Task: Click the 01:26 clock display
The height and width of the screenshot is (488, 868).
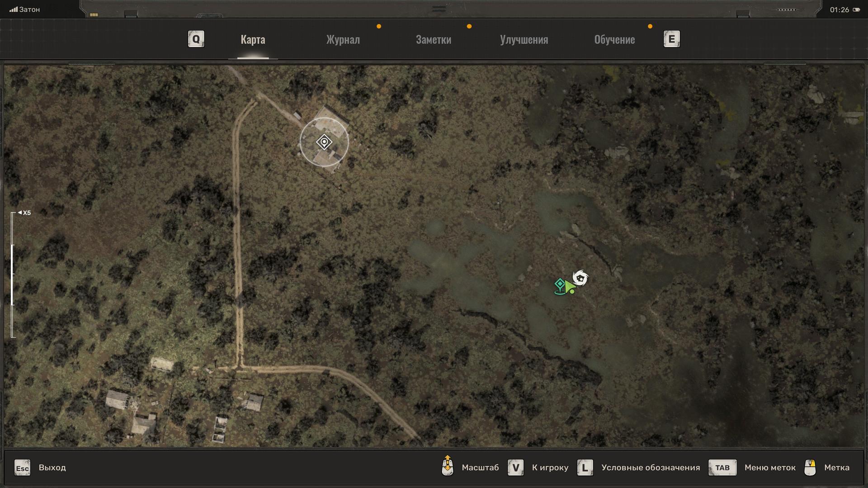Action: (x=840, y=10)
